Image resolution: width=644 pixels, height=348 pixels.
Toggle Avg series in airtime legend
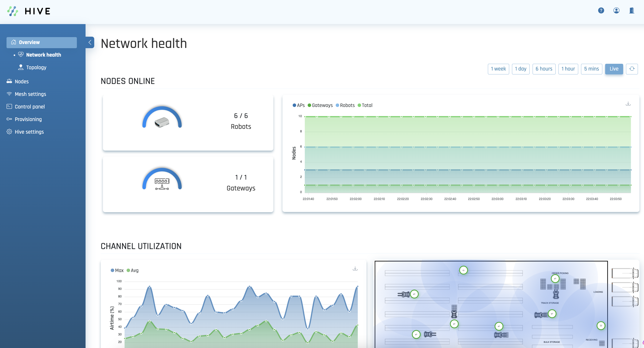tap(132, 271)
